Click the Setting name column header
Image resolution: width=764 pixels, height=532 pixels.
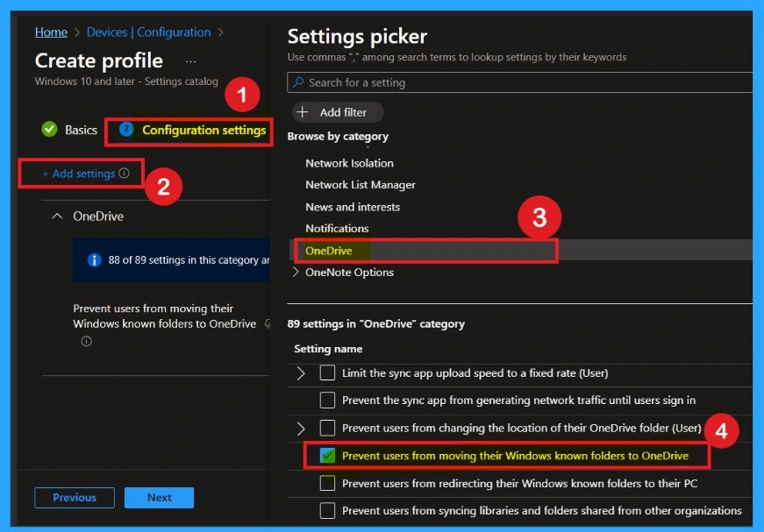328,349
